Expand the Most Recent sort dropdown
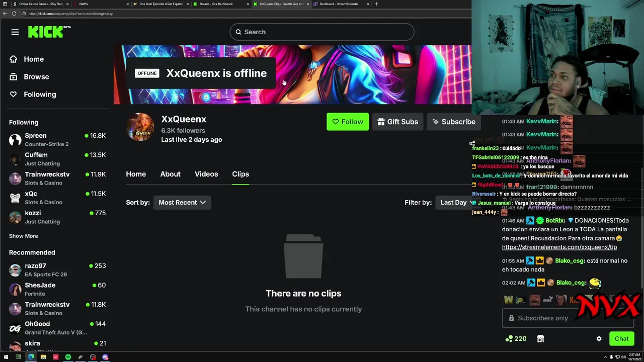Viewport: 644px width, 362px height. point(182,203)
